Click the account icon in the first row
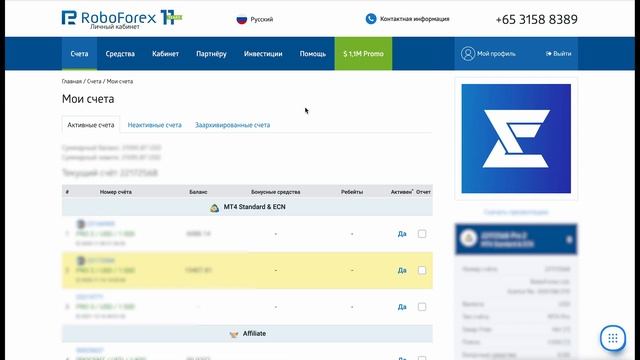This screenshot has width=640, height=360. 81,224
